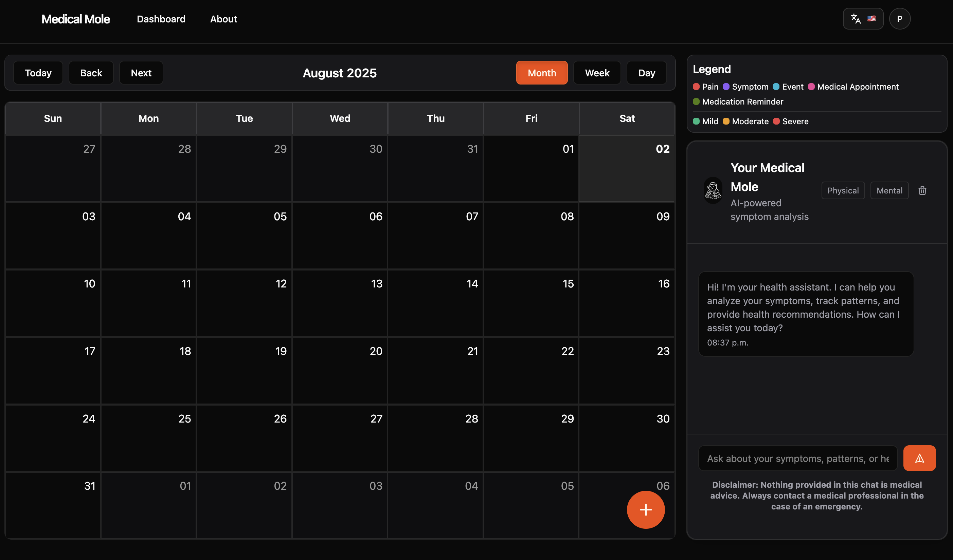Switch calendar to Month view
This screenshot has height=560, width=953.
tap(542, 73)
